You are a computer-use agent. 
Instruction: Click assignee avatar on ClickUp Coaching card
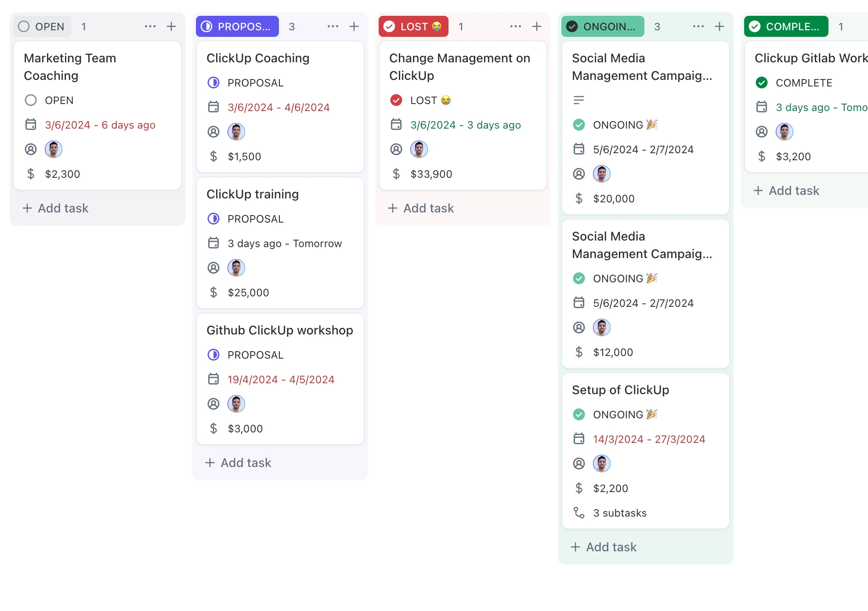click(x=236, y=132)
